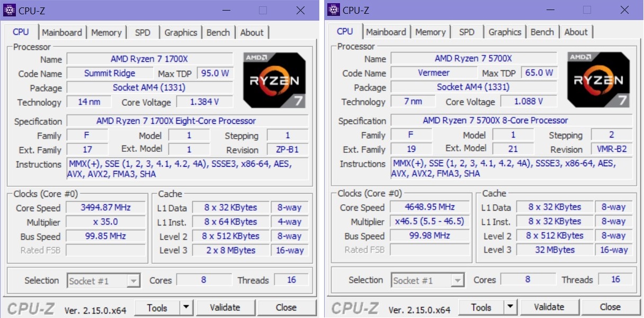The height and width of the screenshot is (318, 644).
Task: Switch to SPD tab in the 1700X window
Action: coord(142,32)
